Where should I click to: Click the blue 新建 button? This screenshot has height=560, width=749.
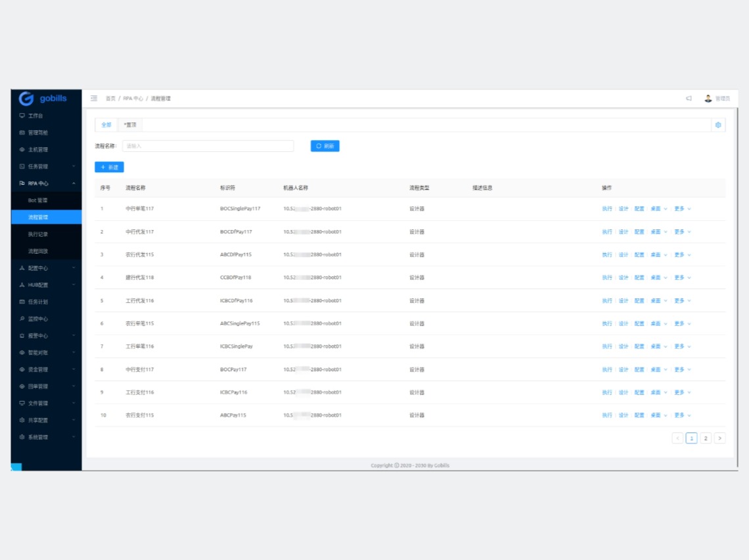coord(109,168)
